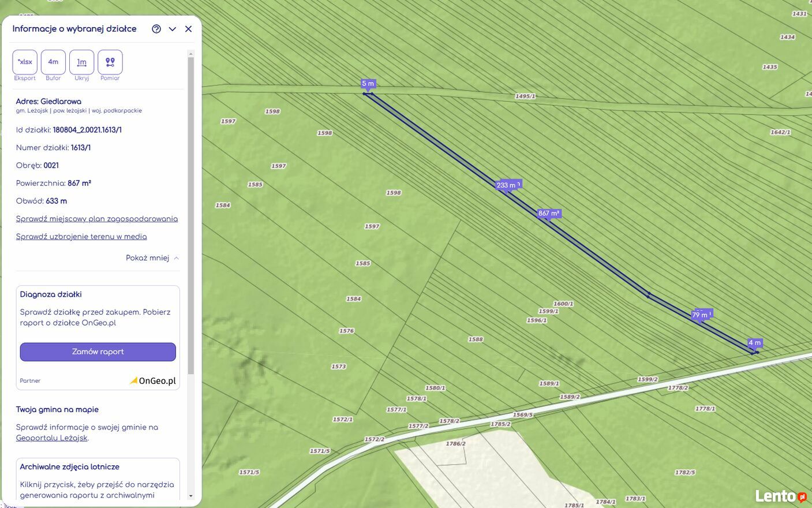This screenshot has height=508, width=812.
Task: Select parcel 1642/1 label on the map
Action: pos(780,132)
